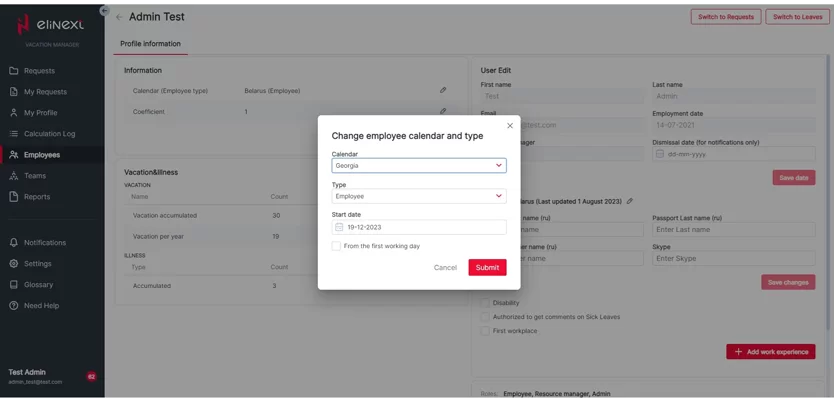
Task: Click Add work experience button
Action: pos(771,352)
